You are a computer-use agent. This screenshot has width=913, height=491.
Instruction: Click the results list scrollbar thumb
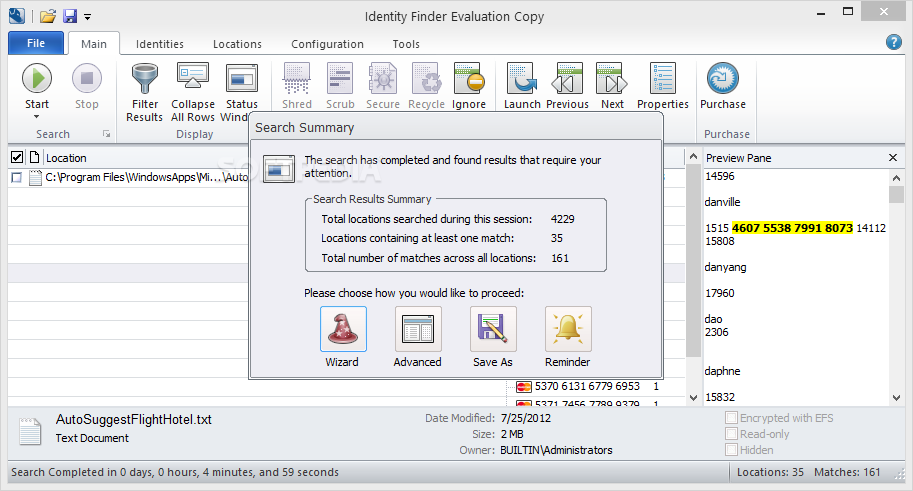(x=693, y=260)
